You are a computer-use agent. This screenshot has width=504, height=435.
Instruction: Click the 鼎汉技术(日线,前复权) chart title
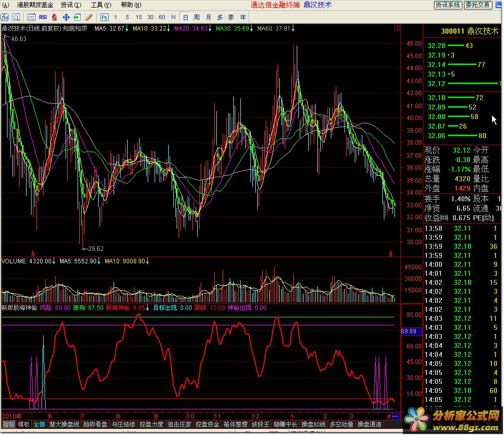pyautogui.click(x=32, y=29)
